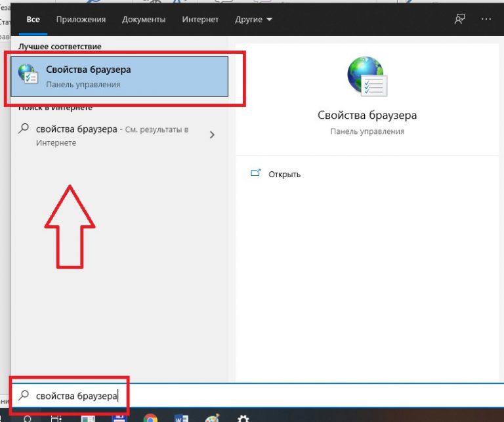Screen dimensions: 504x422
Task: Switch to the Документы tab
Action: (144, 20)
